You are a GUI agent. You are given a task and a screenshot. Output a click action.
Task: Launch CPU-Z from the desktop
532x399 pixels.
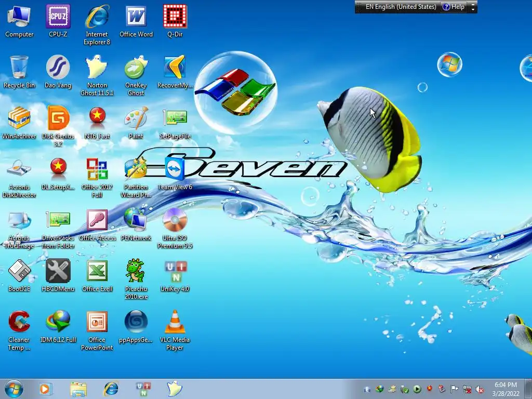58,21
